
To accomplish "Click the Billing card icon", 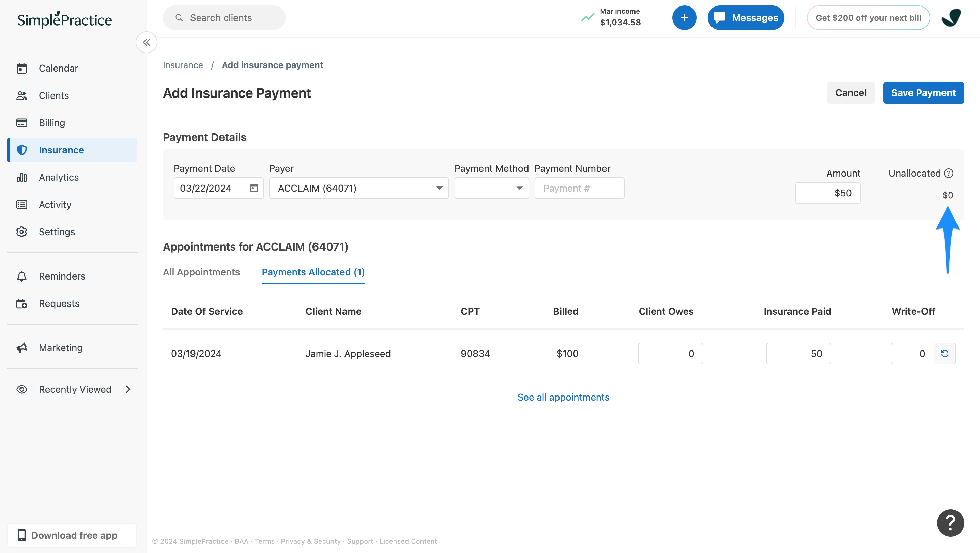I will click(22, 122).
